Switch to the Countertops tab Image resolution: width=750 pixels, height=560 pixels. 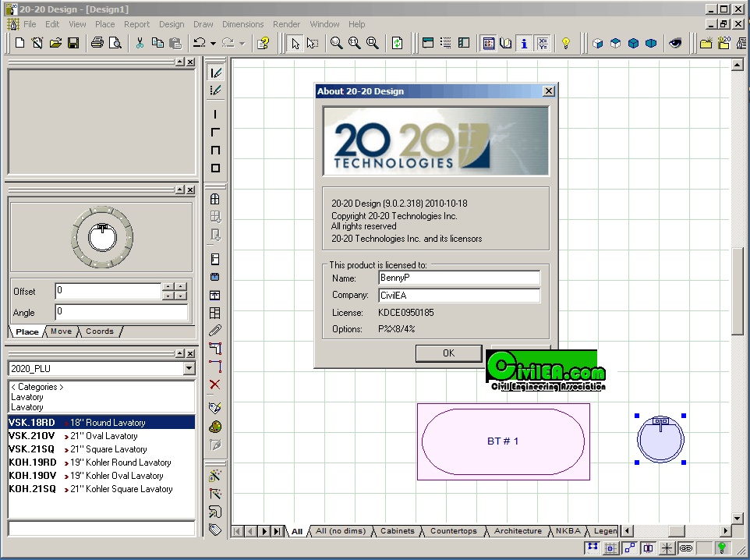click(x=453, y=531)
